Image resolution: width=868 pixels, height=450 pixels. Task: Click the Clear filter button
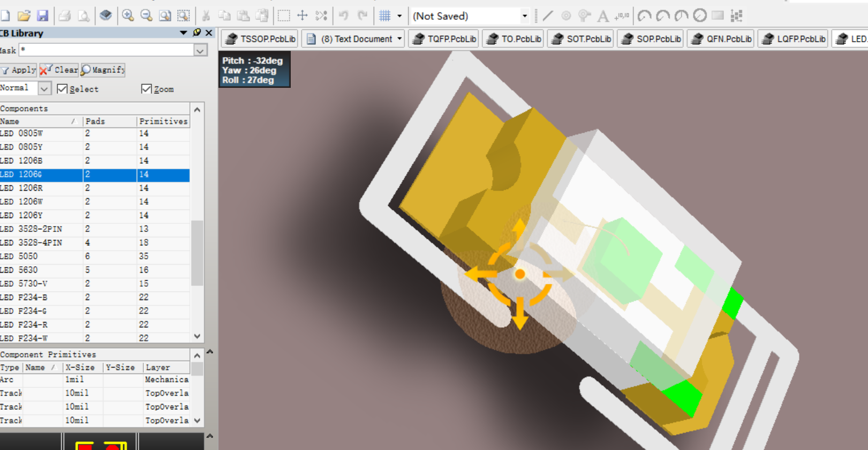pyautogui.click(x=59, y=70)
